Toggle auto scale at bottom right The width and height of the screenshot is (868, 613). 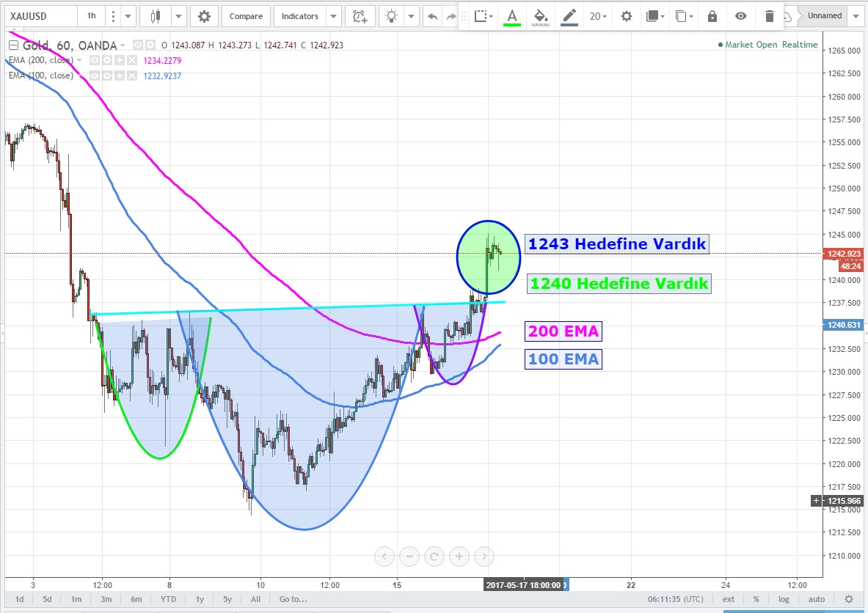[x=816, y=599]
